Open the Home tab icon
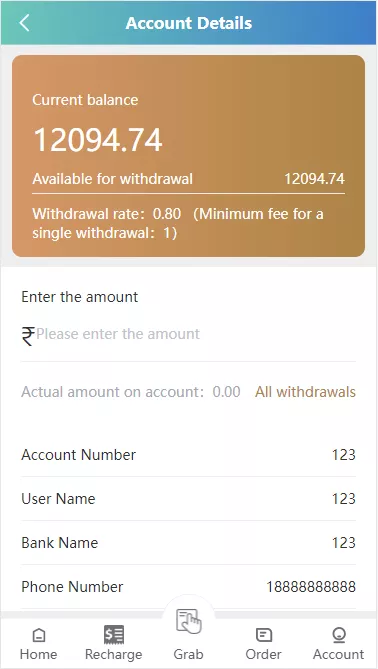378x669 pixels. pyautogui.click(x=39, y=635)
